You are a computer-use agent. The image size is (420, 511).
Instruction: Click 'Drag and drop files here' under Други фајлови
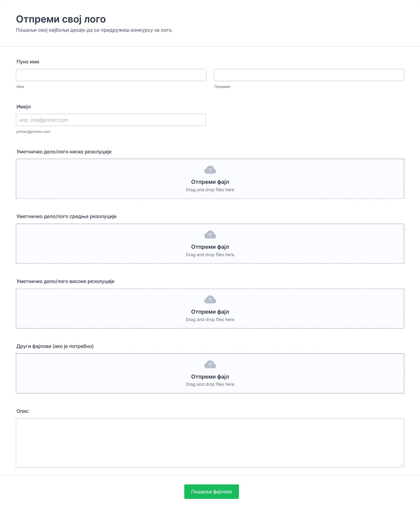(x=210, y=384)
